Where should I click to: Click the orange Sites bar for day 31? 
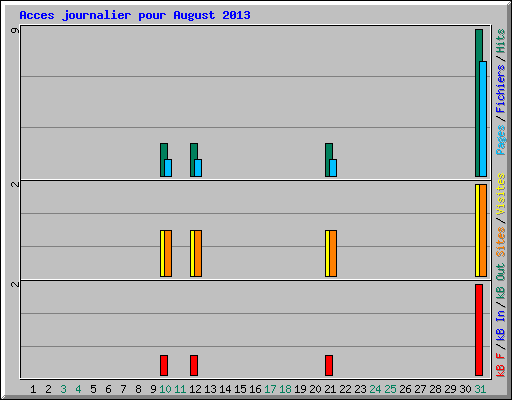(x=483, y=230)
